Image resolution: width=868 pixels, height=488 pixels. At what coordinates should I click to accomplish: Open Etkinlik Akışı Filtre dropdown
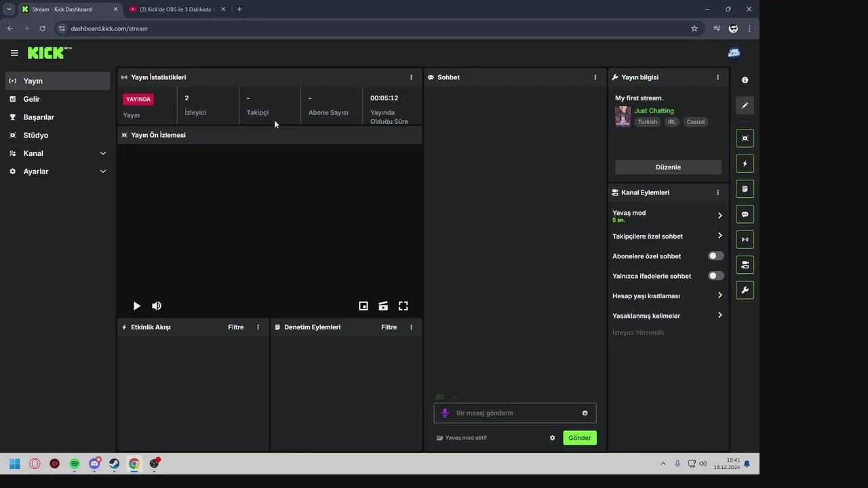point(236,327)
